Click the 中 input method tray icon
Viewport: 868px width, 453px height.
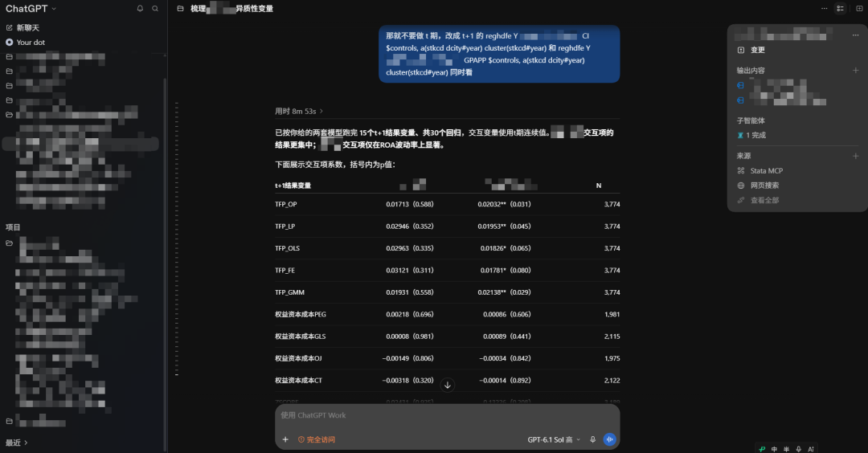pos(774,448)
